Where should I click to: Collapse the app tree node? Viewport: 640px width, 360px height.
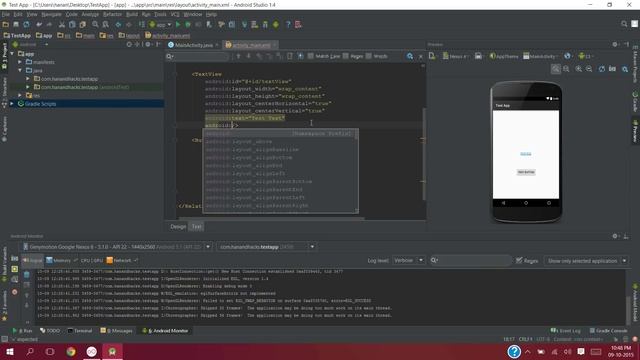(x=12, y=53)
